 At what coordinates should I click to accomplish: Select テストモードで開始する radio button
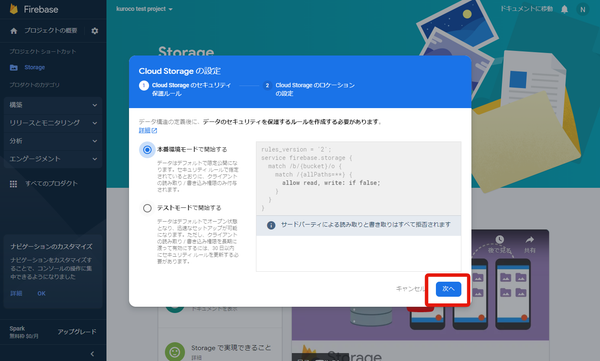(147, 209)
